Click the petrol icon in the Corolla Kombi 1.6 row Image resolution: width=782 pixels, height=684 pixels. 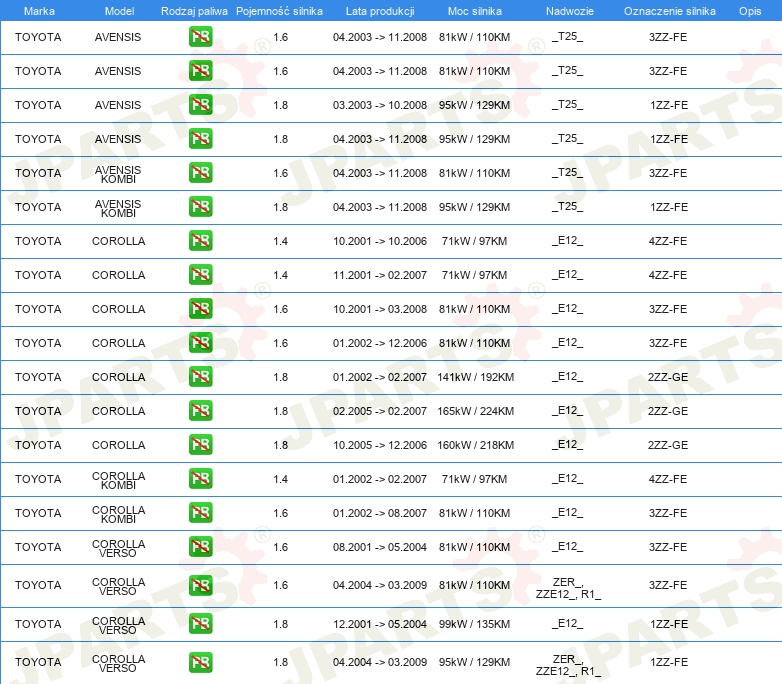click(200, 512)
